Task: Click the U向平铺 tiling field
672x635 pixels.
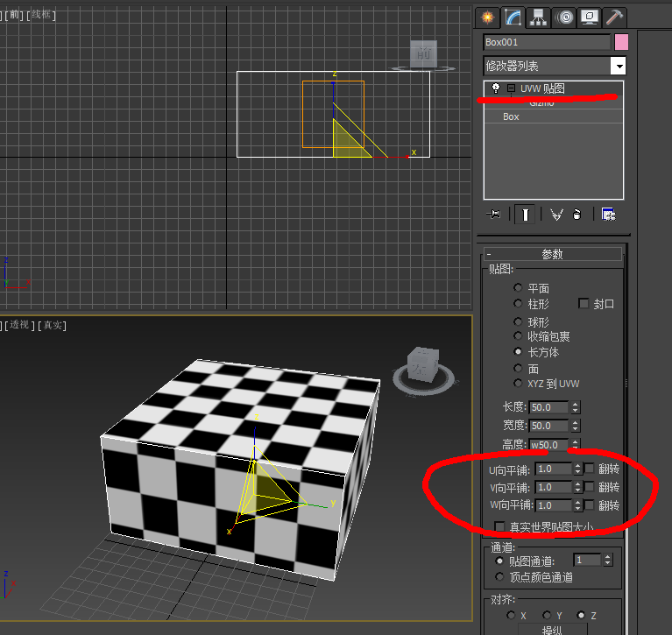Action: pos(554,469)
